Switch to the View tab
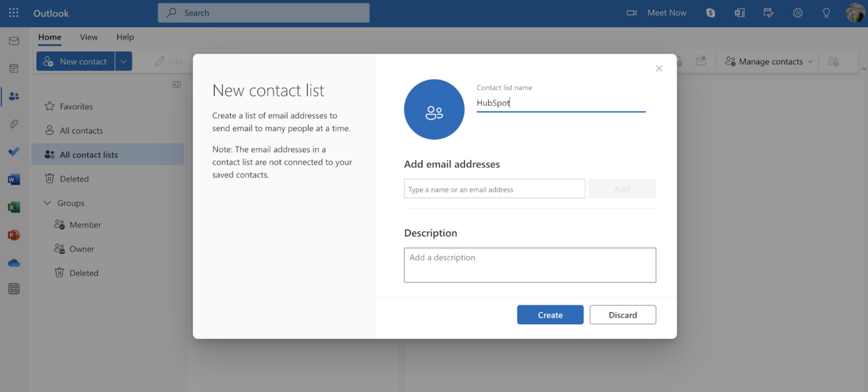Image resolution: width=868 pixels, height=392 pixels. tap(89, 37)
